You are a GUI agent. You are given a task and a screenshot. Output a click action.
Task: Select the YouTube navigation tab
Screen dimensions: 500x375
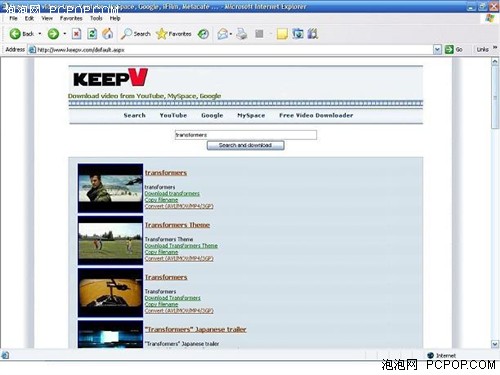click(173, 115)
